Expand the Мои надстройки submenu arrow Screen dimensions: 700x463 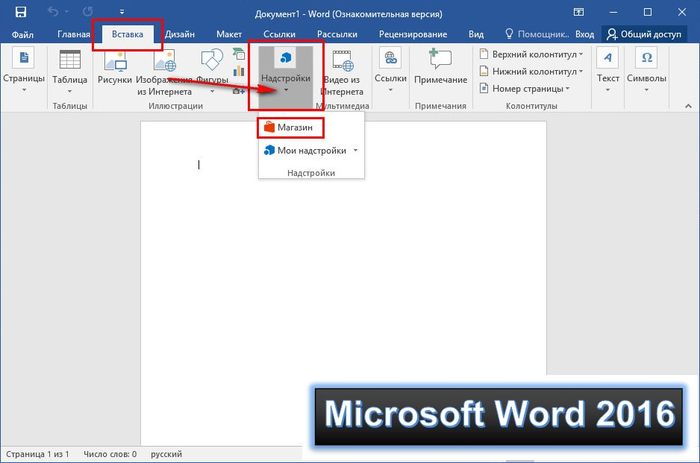(356, 151)
